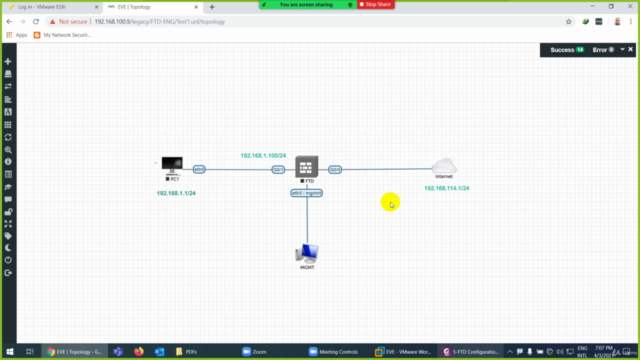The image size is (640, 360).
Task: Go back in browser history
Action: click(9, 22)
